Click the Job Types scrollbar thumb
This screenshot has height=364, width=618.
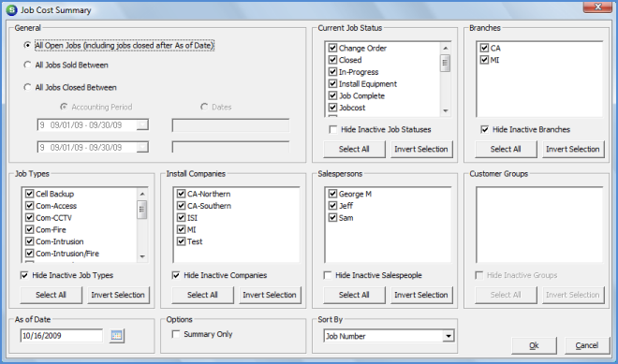tap(142, 210)
